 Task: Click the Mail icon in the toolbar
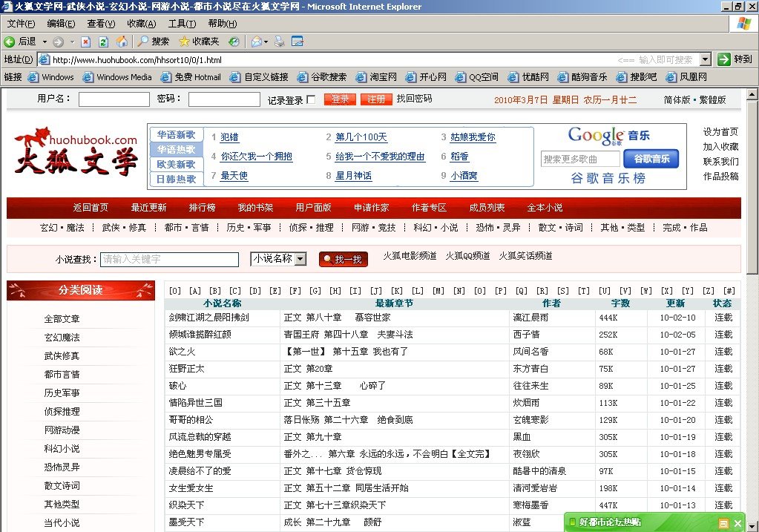pos(256,42)
